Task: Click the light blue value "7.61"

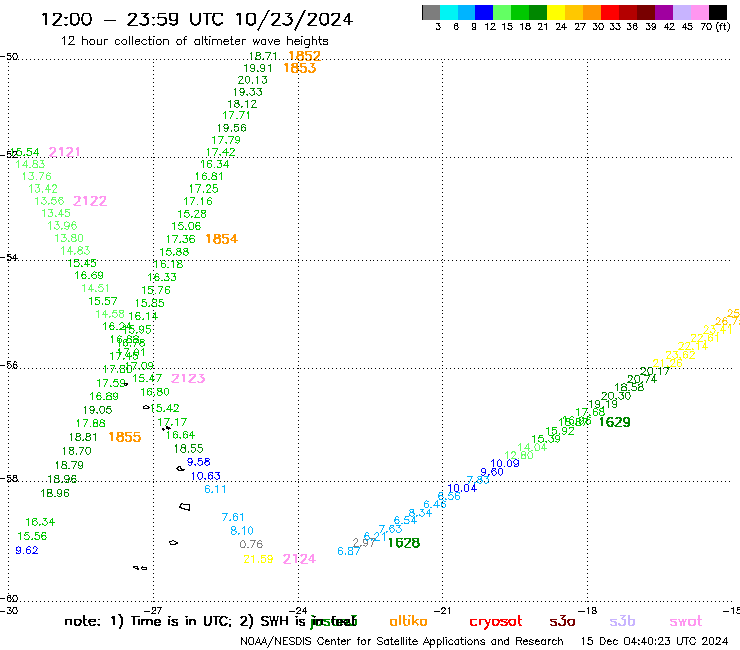Action: tap(233, 517)
